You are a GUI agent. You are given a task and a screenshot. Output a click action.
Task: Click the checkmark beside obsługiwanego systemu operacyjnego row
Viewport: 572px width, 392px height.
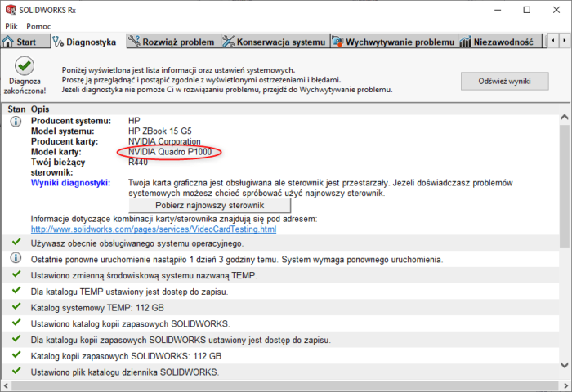[16, 242]
